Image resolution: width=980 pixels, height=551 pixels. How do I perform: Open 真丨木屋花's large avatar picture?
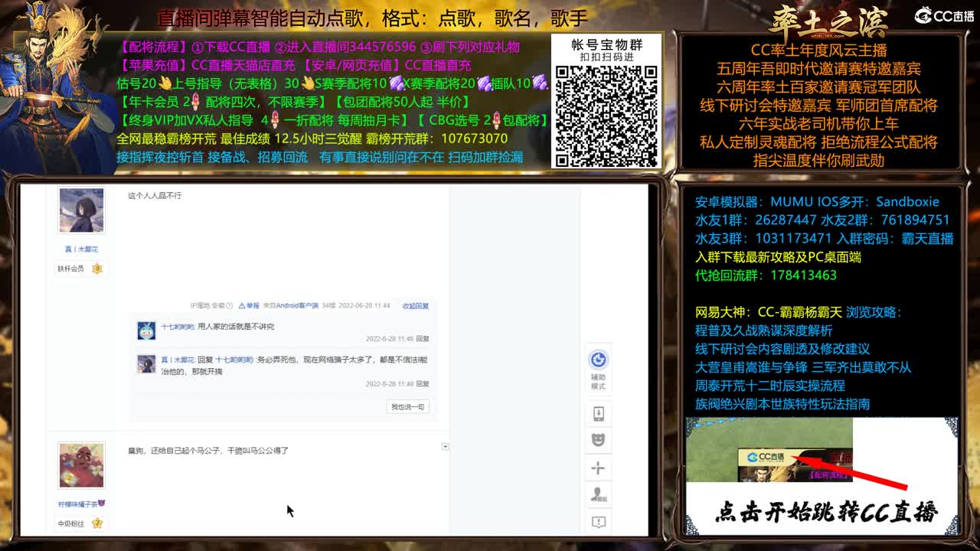tap(81, 210)
